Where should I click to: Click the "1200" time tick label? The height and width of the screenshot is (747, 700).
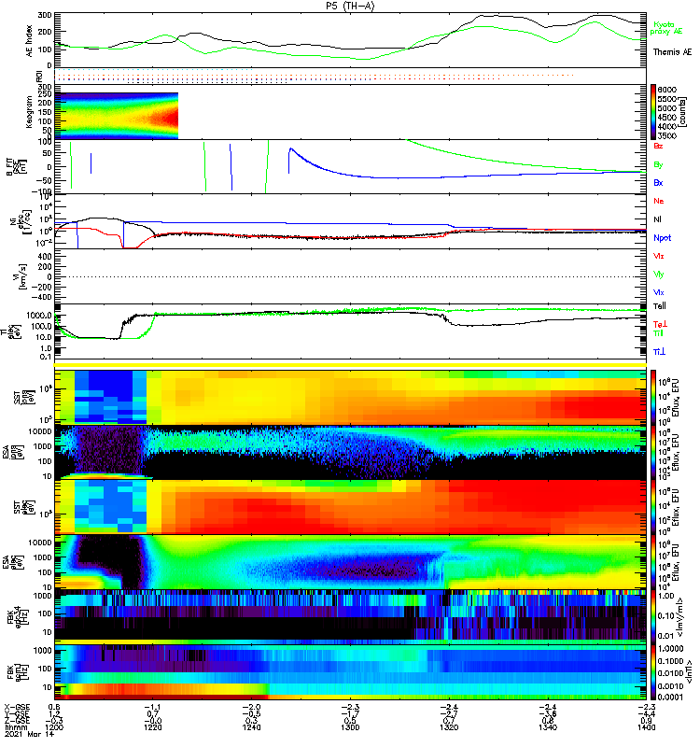coord(54,727)
